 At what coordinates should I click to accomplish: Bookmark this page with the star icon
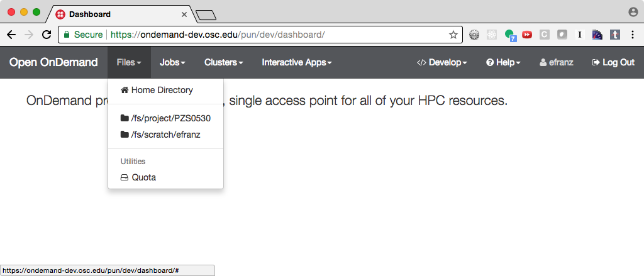[x=453, y=35]
